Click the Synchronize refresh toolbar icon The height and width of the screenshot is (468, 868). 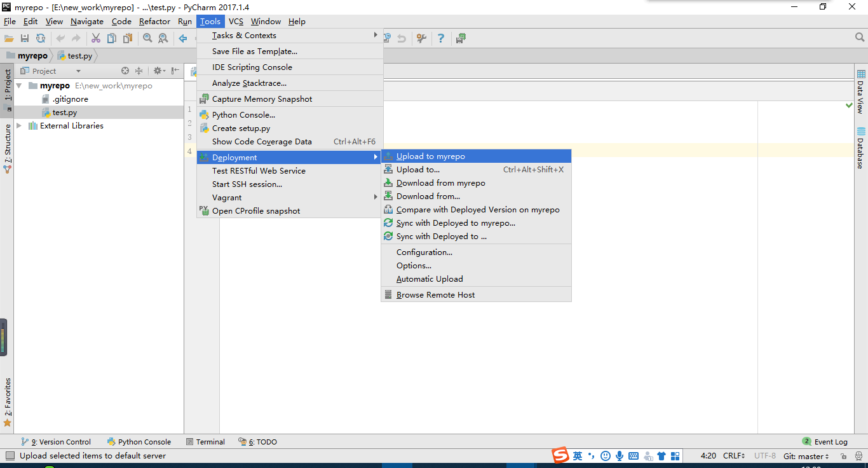[x=41, y=39]
